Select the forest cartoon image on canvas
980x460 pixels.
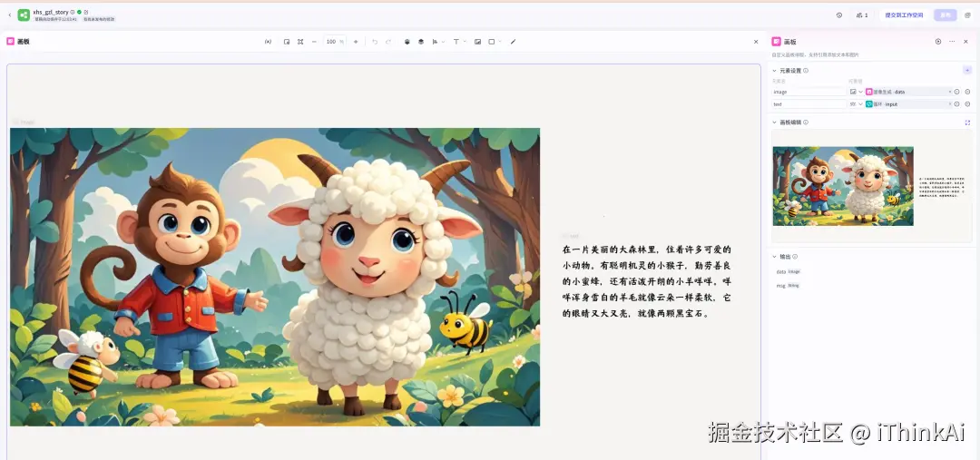(x=275, y=277)
